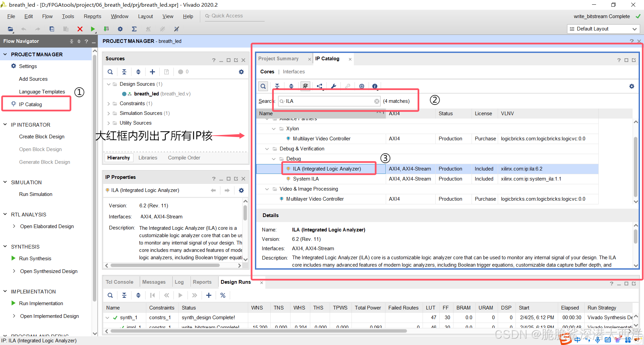
Task: Collapse the Debug & Verification category
Action: click(267, 149)
